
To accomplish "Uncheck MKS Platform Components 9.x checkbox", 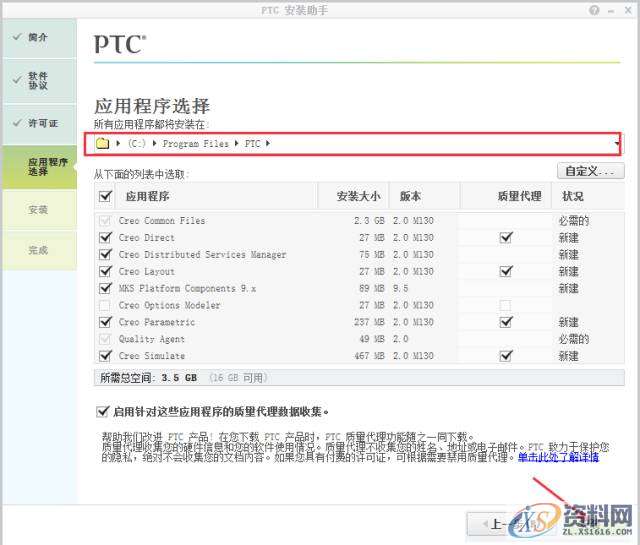I will tap(105, 288).
